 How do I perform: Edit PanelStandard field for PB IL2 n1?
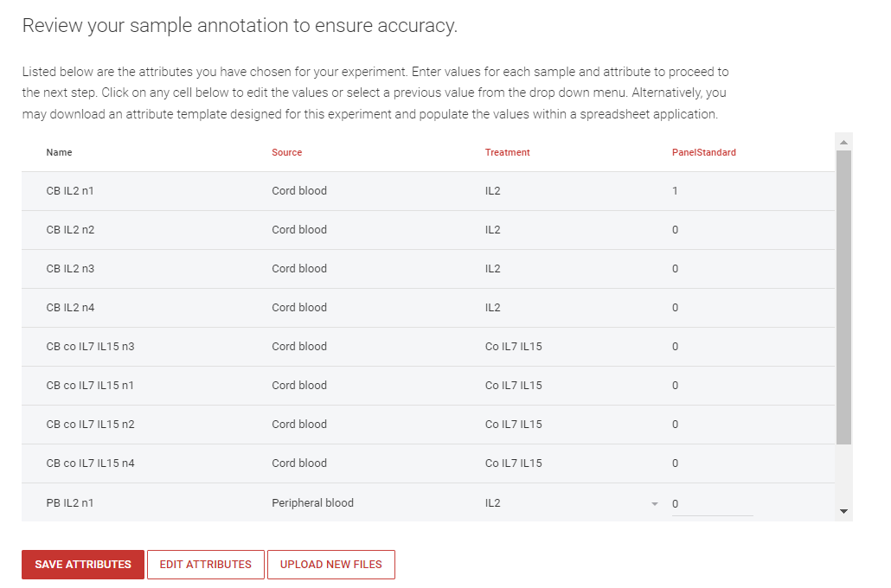(713, 504)
